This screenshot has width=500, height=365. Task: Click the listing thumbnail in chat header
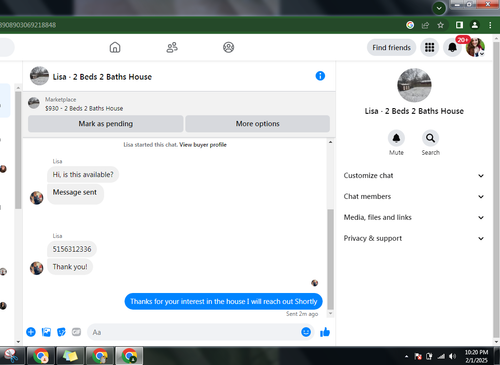point(39,76)
